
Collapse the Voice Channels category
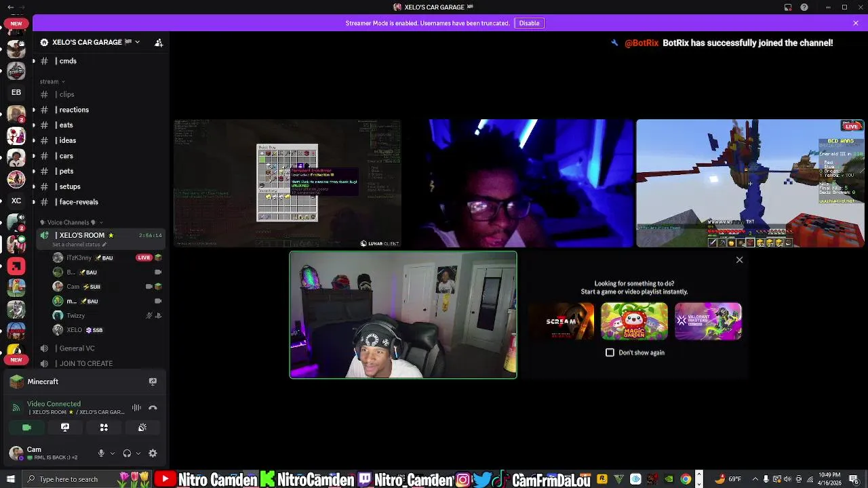71,222
